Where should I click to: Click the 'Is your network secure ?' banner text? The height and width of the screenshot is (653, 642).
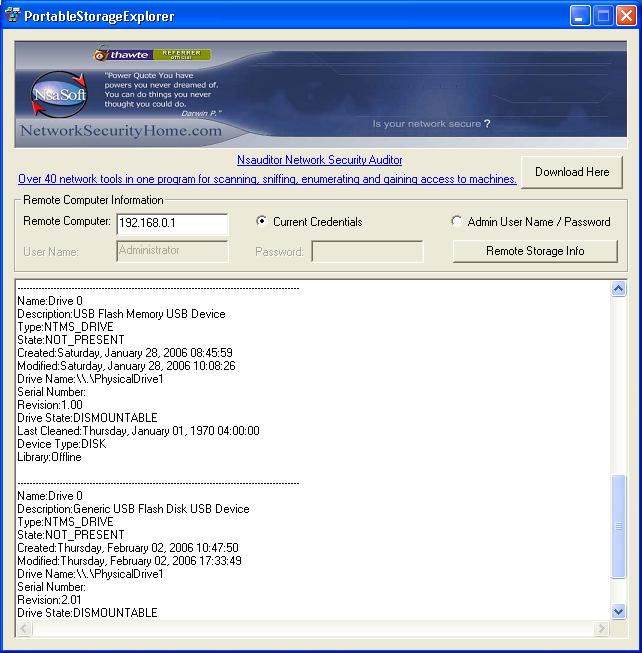point(431,124)
